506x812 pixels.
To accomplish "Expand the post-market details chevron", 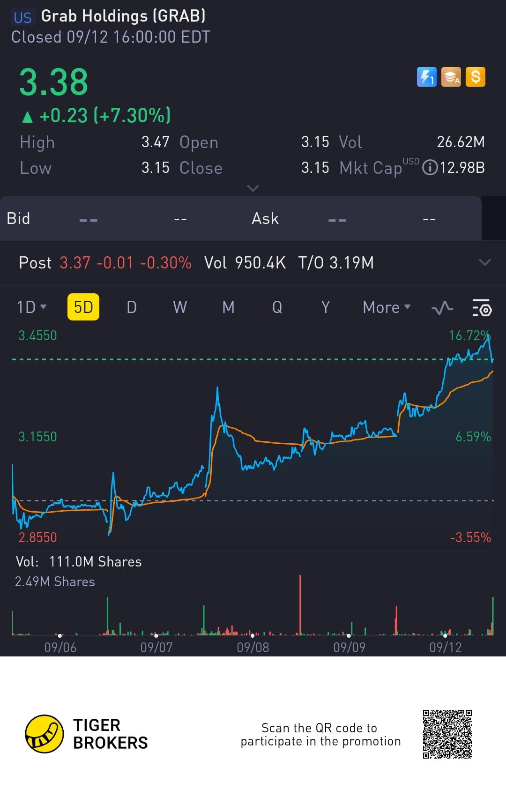I will tap(485, 262).
